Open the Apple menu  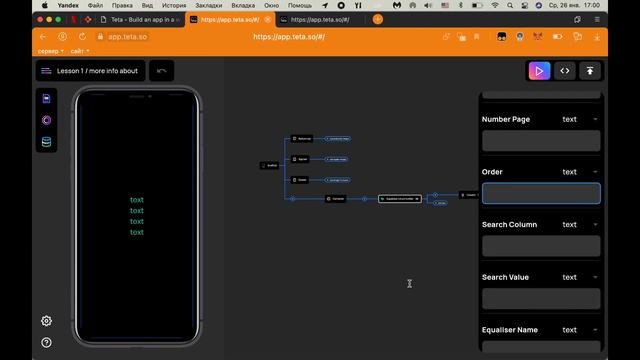point(44,5)
